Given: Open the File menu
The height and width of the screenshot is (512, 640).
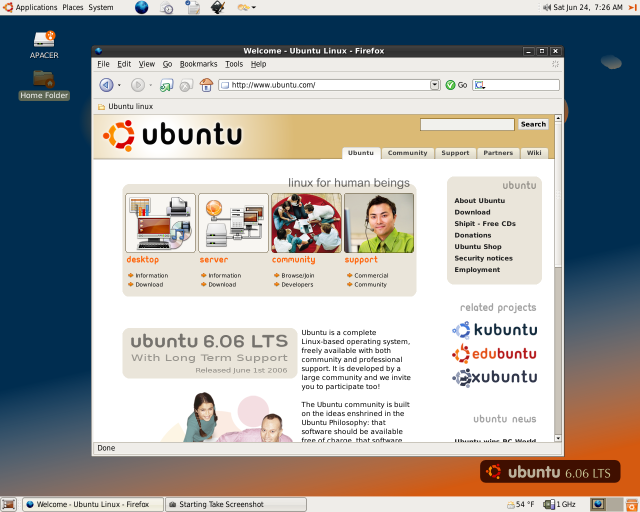Looking at the screenshot, I should pyautogui.click(x=103, y=64).
